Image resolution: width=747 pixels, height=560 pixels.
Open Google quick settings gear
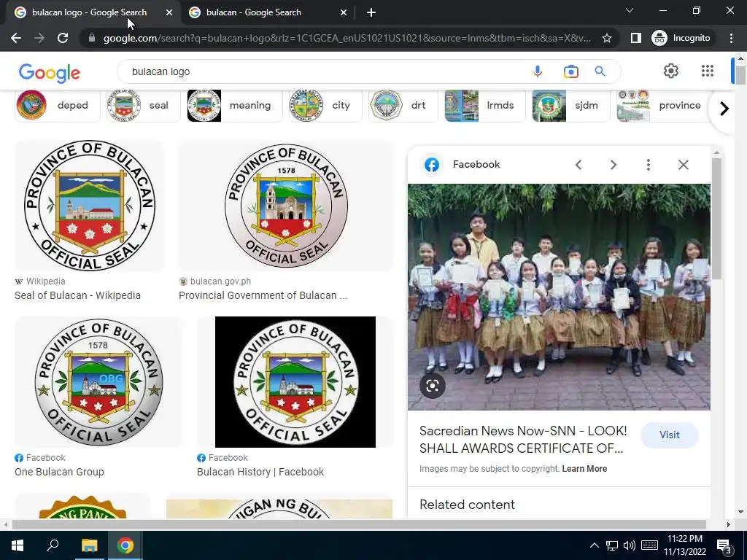671,71
